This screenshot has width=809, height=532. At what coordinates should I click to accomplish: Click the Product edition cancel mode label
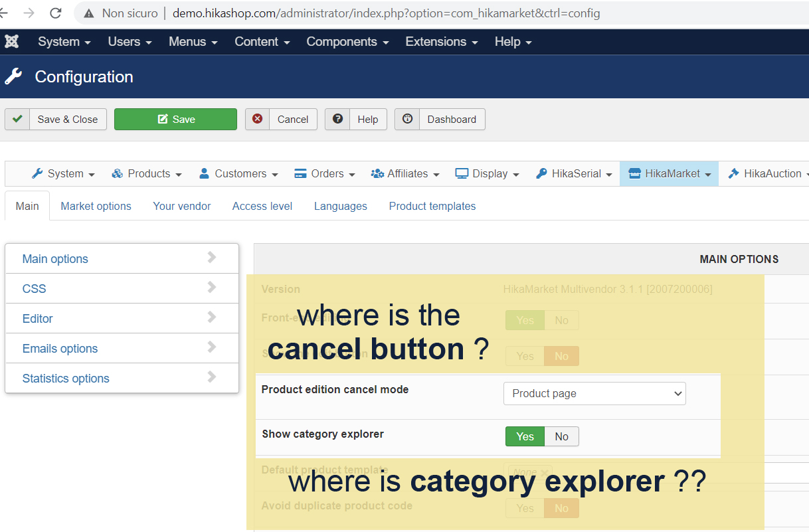(335, 389)
